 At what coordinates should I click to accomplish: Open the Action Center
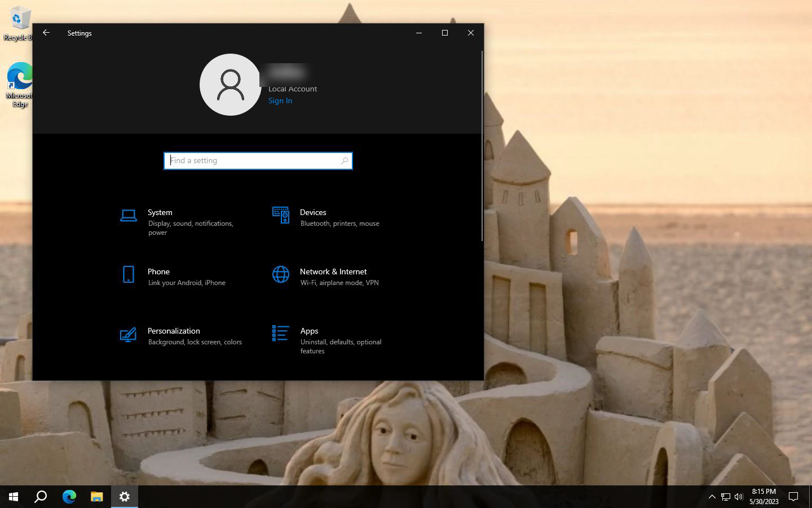point(793,497)
